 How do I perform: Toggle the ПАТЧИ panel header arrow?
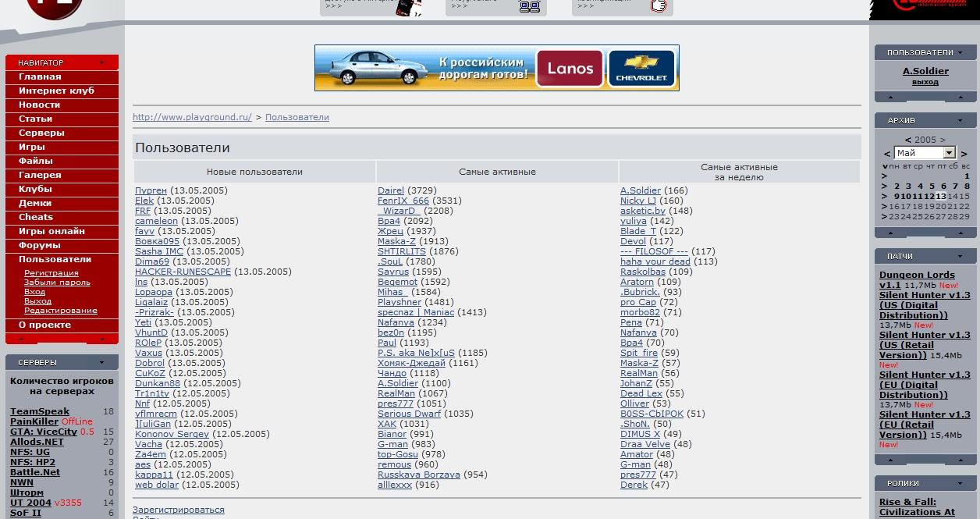(960, 256)
